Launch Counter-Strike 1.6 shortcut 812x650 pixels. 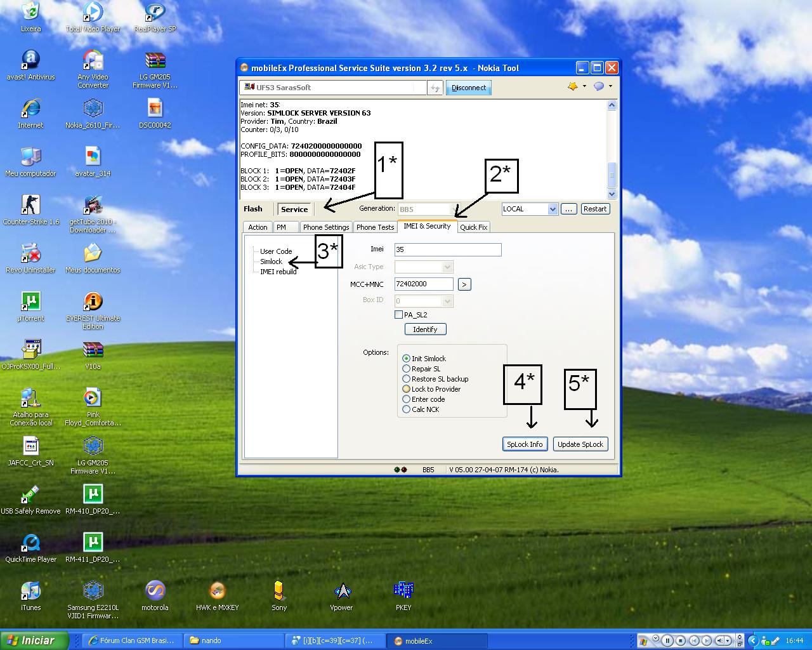tap(30, 210)
